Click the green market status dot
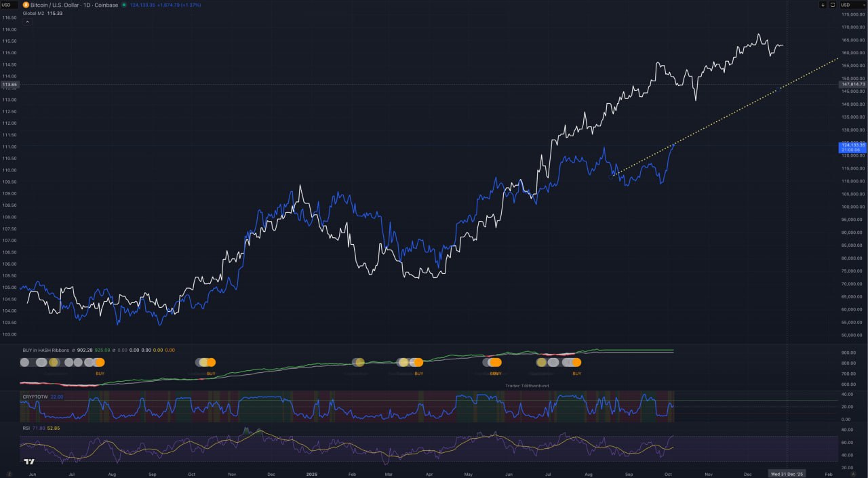The height and width of the screenshot is (478, 868). coord(125,5)
